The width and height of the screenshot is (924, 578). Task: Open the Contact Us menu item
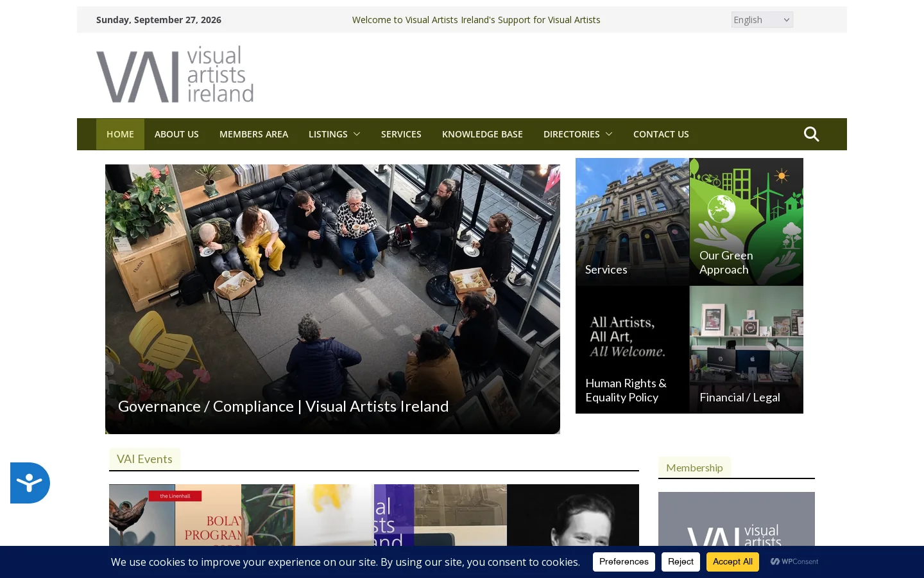pos(661,134)
